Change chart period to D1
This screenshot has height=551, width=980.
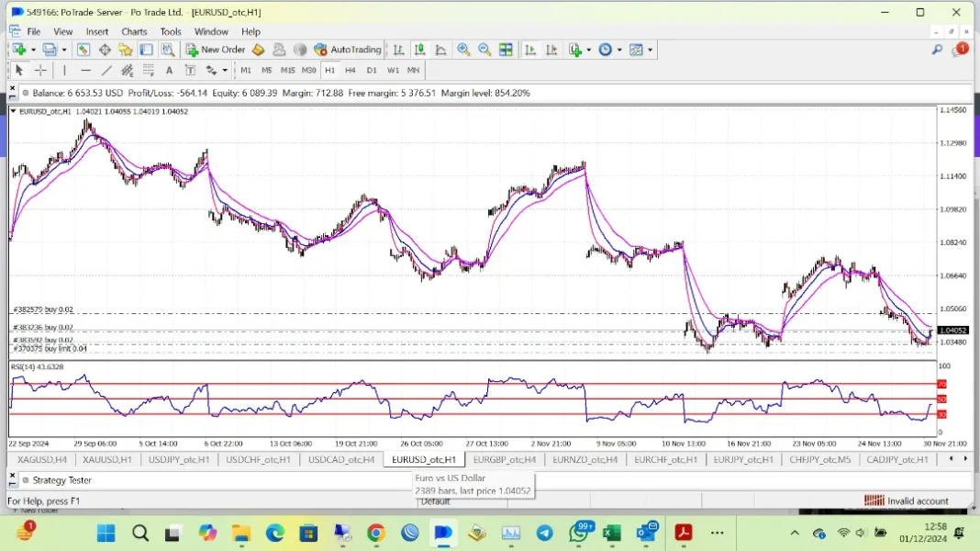click(372, 71)
